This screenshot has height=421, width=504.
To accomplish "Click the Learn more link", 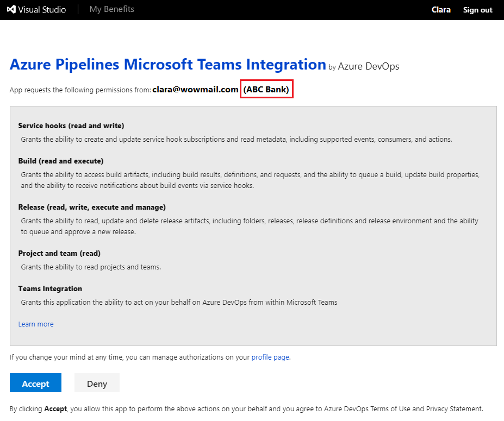I will [x=36, y=324].
